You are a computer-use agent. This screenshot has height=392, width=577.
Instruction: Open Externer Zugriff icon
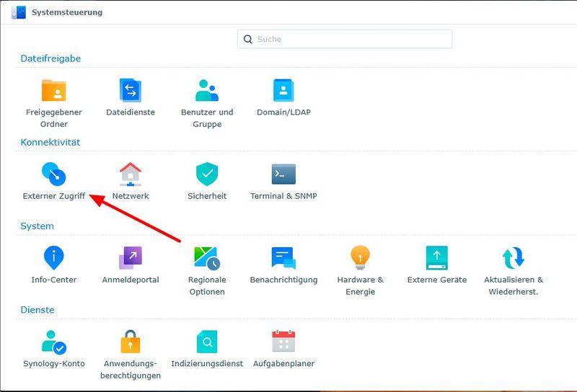tap(53, 174)
